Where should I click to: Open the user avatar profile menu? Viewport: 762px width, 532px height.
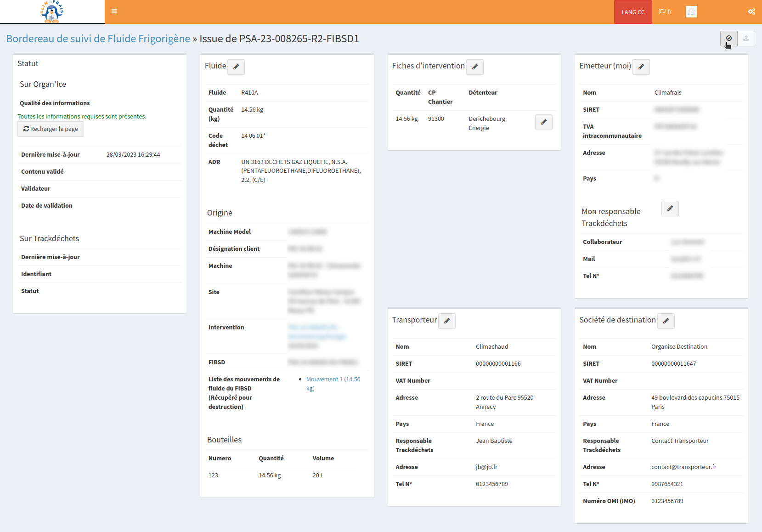[x=691, y=12]
